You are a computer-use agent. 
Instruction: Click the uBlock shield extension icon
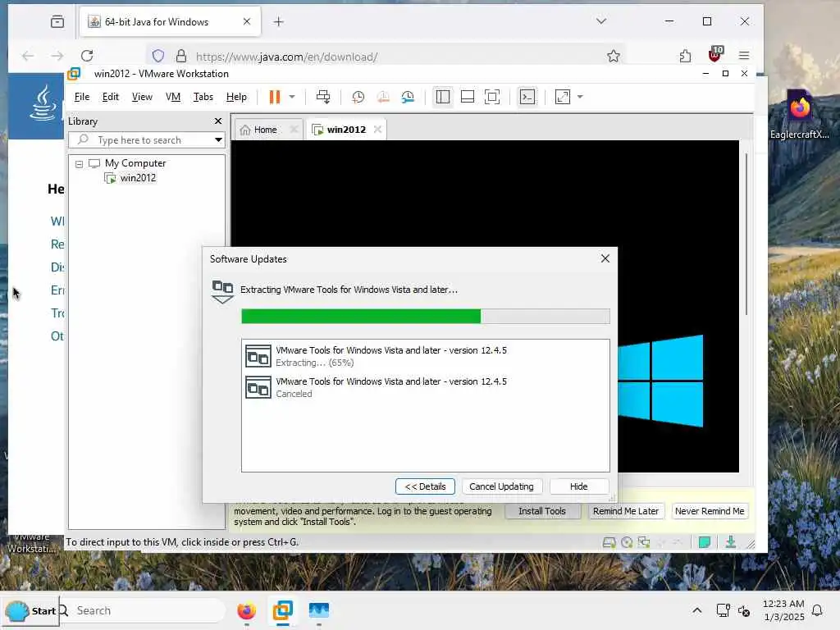[x=715, y=54]
